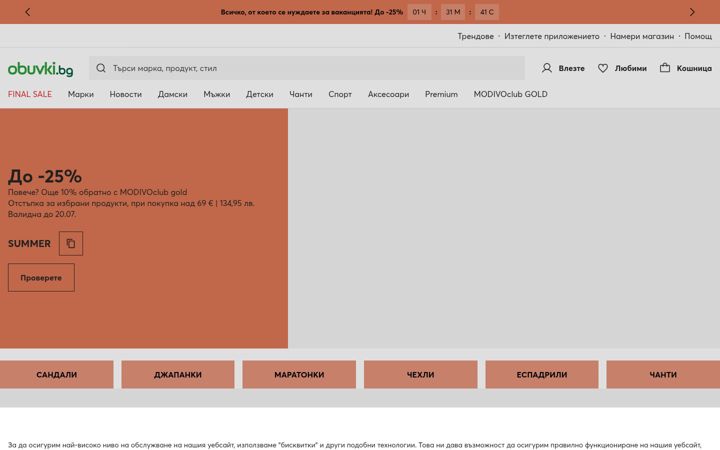Open the FINAL SALE menu
Viewport: 720px width, 450px height.
(x=30, y=94)
